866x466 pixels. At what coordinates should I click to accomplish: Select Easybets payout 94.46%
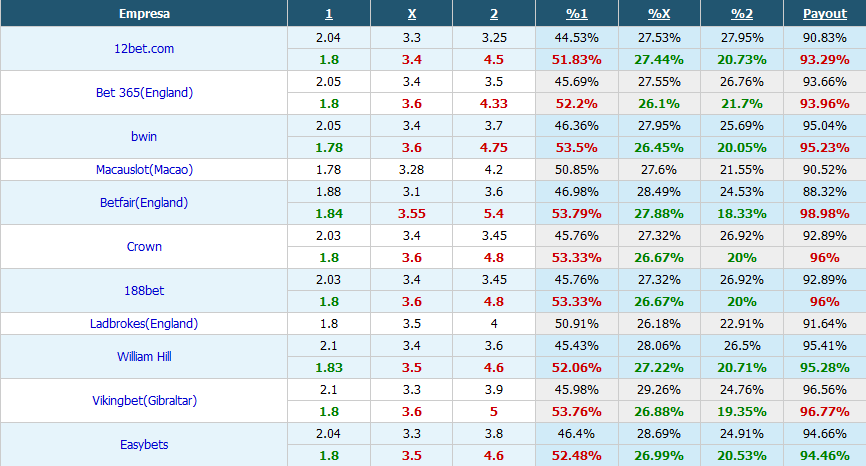click(825, 456)
